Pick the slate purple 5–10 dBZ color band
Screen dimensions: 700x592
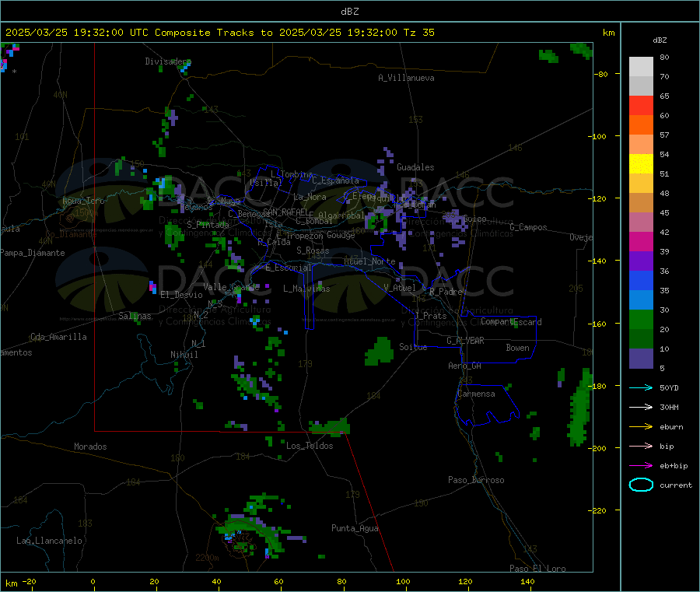click(x=641, y=359)
